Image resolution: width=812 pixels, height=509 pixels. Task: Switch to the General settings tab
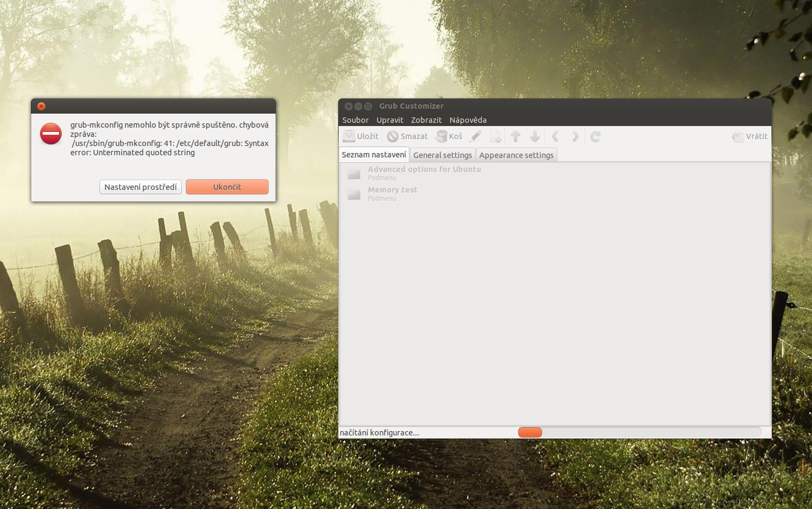(x=443, y=155)
